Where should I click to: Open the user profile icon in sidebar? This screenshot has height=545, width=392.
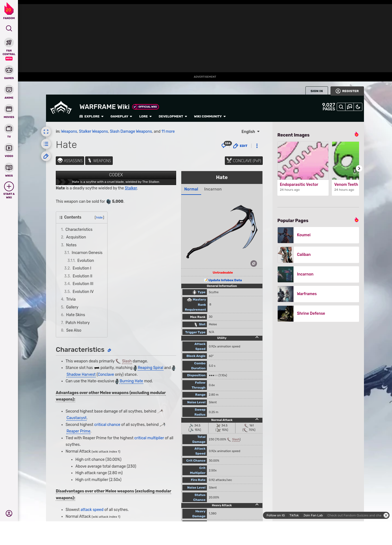[9, 513]
